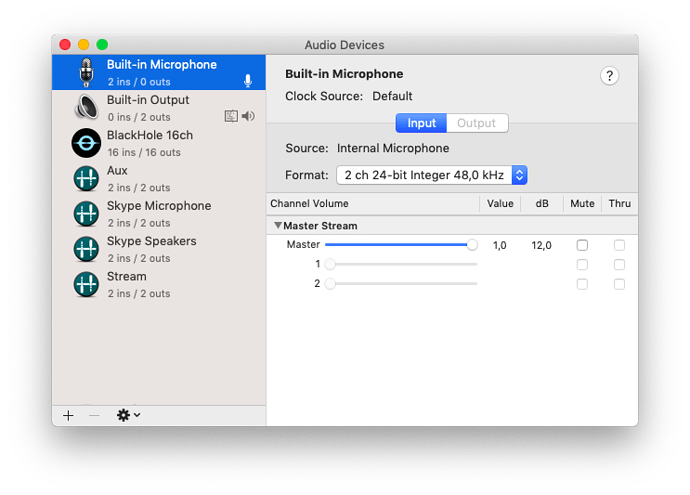The image size is (690, 495).
Task: Open the Format dropdown menu
Action: 432,175
